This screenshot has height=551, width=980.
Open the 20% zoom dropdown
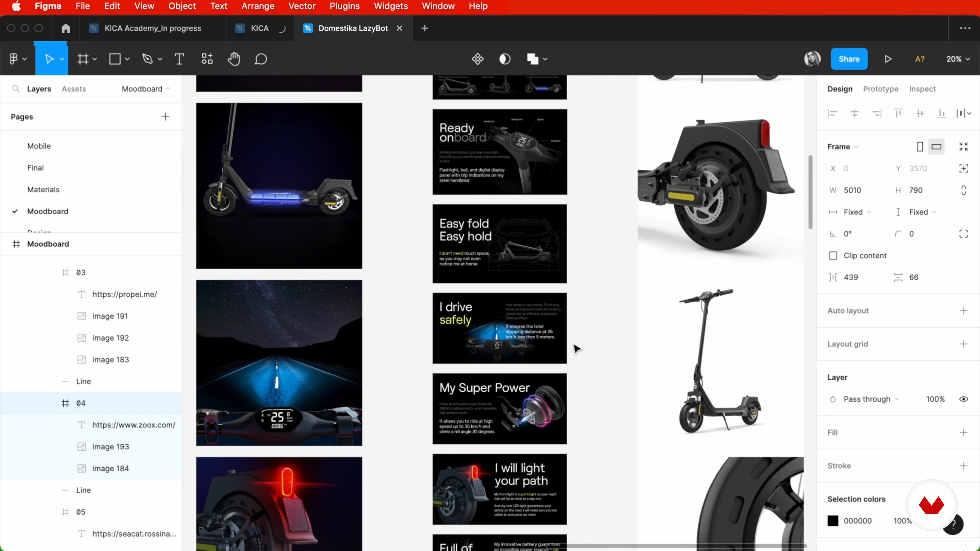pyautogui.click(x=958, y=59)
